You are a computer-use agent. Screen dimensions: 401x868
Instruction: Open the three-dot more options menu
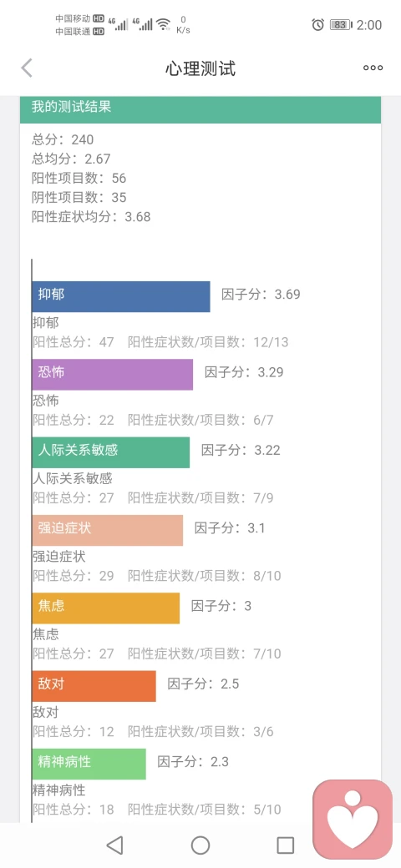[x=373, y=68]
